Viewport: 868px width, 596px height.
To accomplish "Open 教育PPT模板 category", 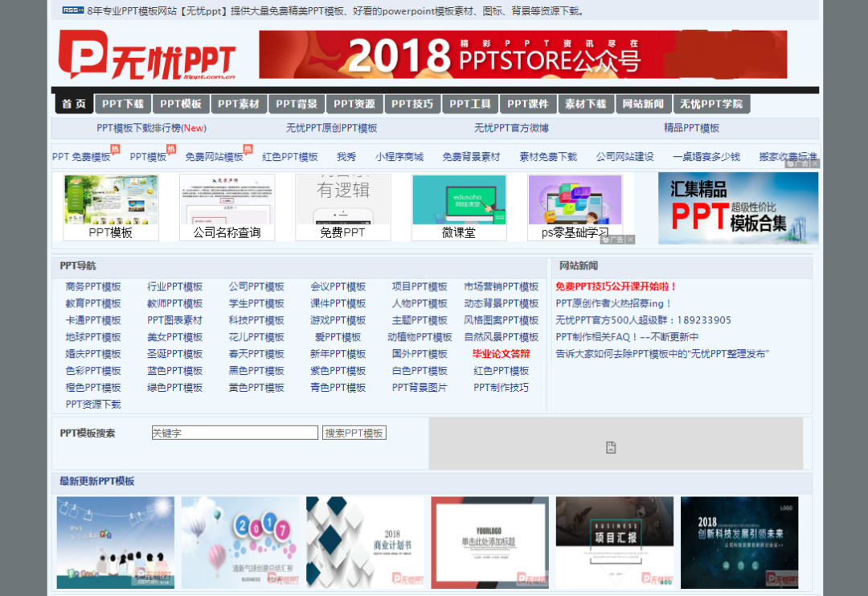I will (93, 303).
